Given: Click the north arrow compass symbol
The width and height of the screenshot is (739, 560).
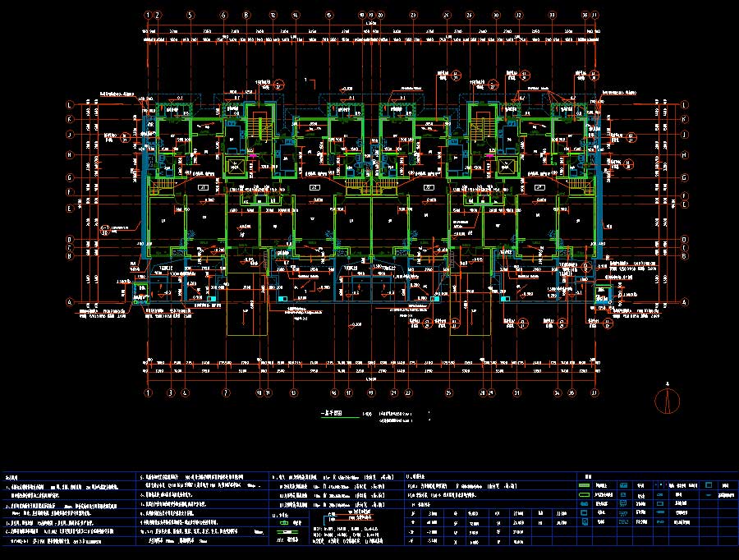Looking at the screenshot, I should 667,402.
